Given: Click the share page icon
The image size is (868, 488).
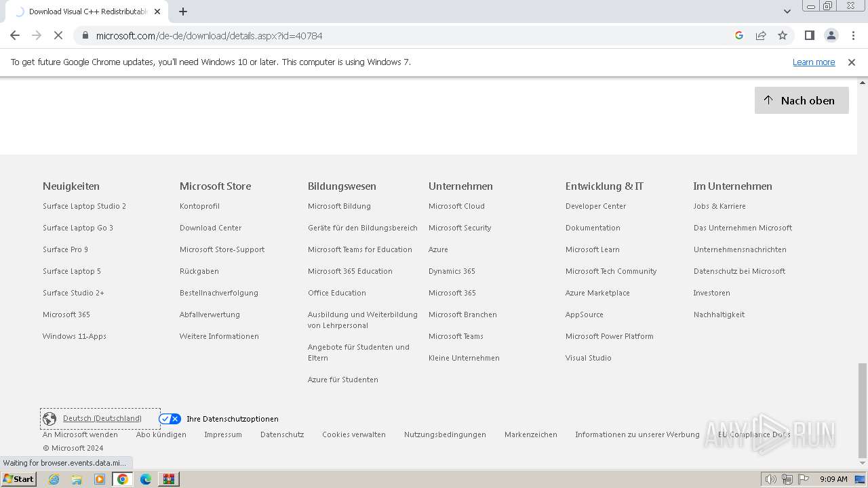Looking at the screenshot, I should pyautogui.click(x=761, y=35).
